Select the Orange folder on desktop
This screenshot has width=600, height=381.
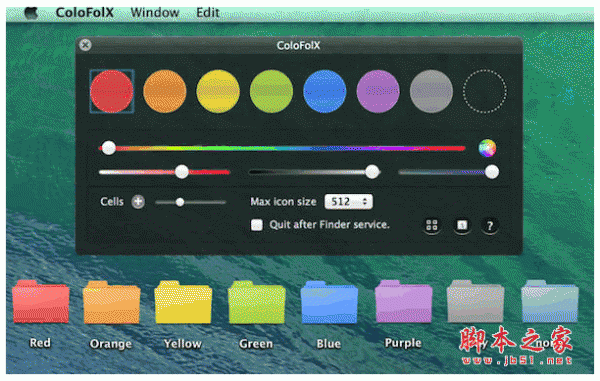point(111,302)
